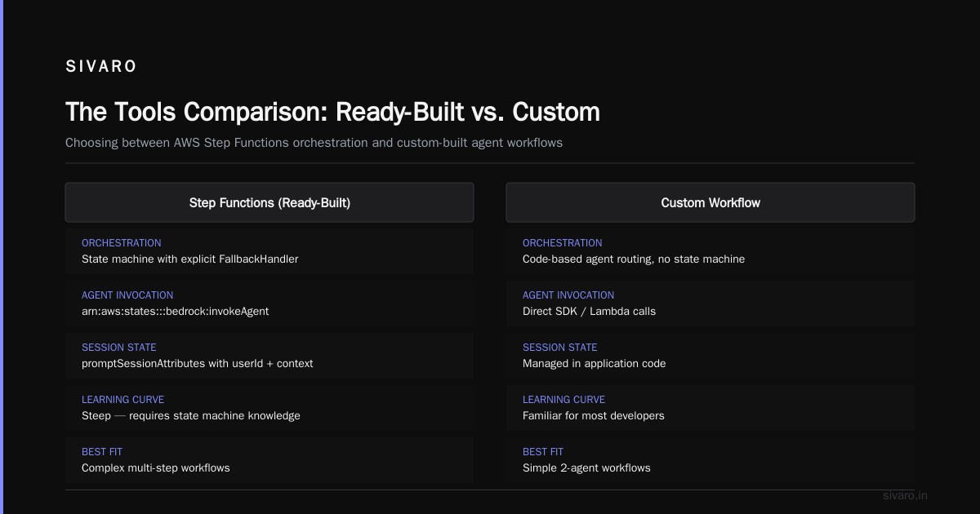Select the Step Functions (Ready-Built) column header

pos(269,202)
